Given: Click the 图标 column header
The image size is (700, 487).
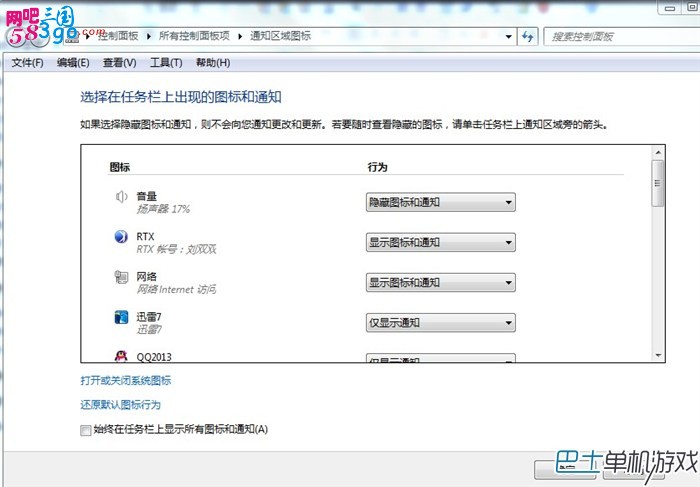Looking at the screenshot, I should click(120, 167).
